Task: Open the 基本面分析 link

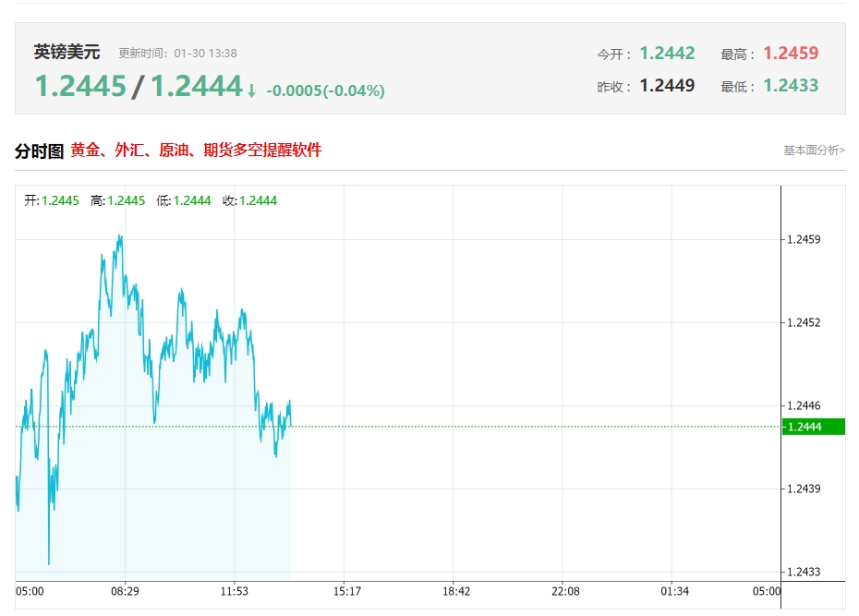Action: (x=814, y=150)
